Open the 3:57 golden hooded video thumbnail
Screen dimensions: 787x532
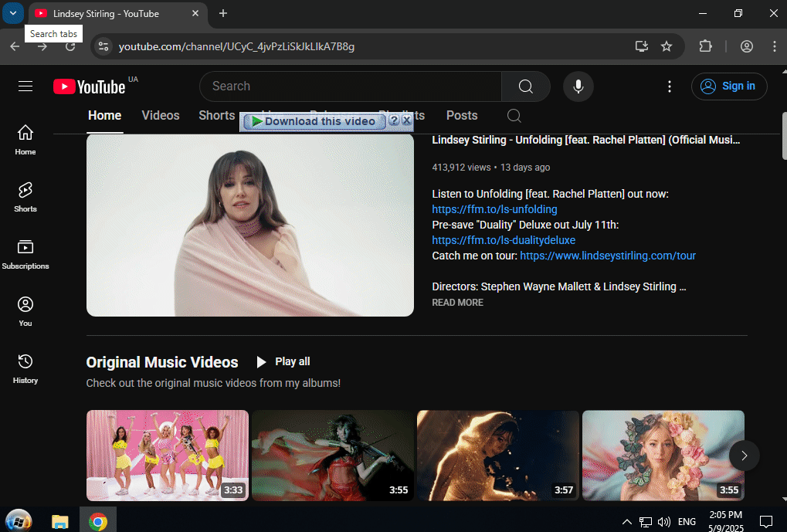pos(498,456)
